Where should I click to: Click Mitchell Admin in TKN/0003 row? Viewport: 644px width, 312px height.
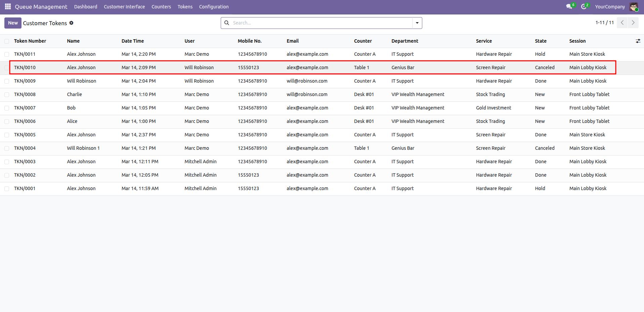coord(201,162)
